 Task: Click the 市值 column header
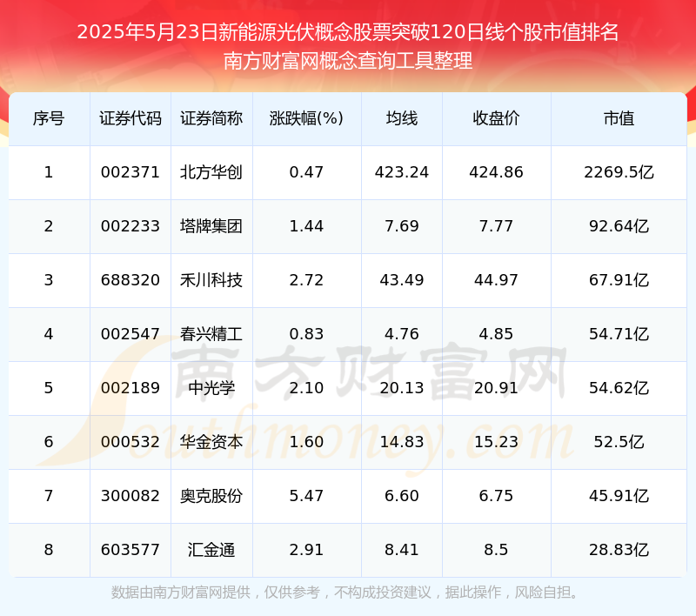point(619,118)
